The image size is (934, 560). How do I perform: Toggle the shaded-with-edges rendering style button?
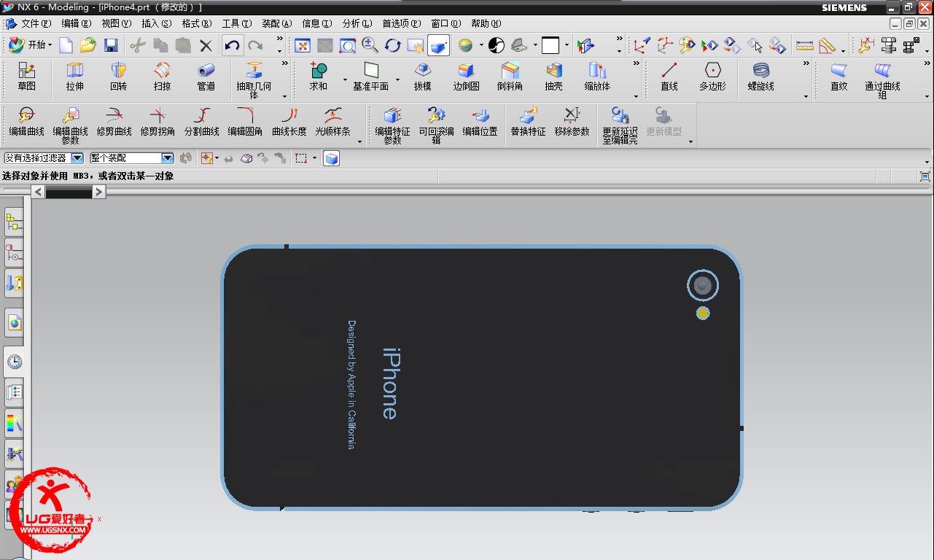(438, 45)
